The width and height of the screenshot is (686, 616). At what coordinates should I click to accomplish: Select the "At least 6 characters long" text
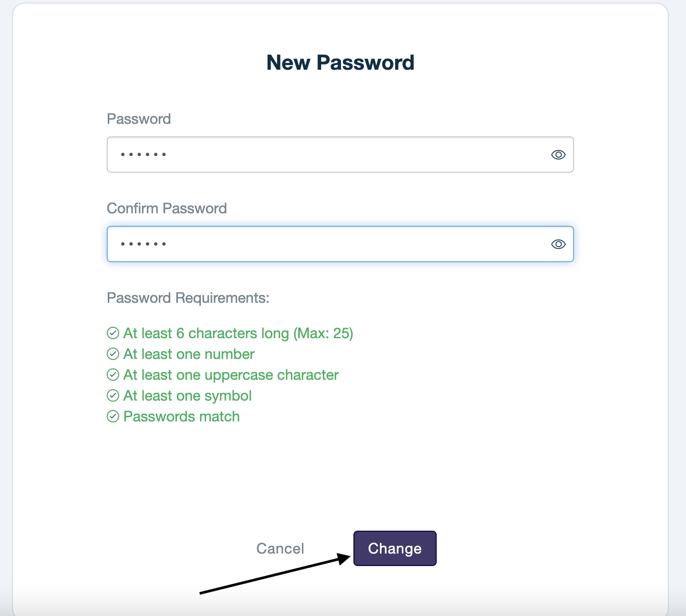238,333
